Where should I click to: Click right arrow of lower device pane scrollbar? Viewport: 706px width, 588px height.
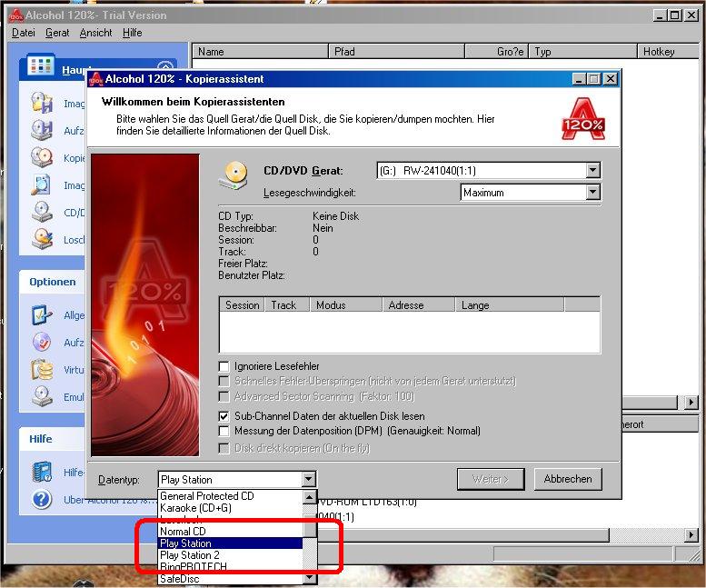coord(691,534)
